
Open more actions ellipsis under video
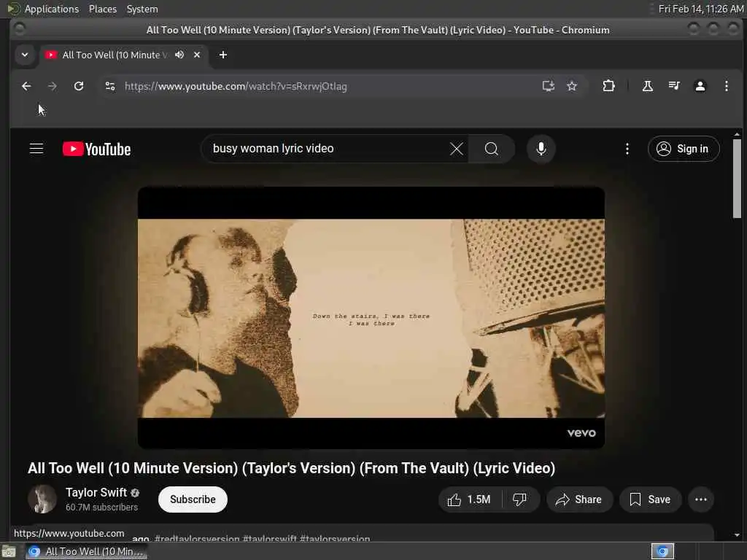click(701, 499)
